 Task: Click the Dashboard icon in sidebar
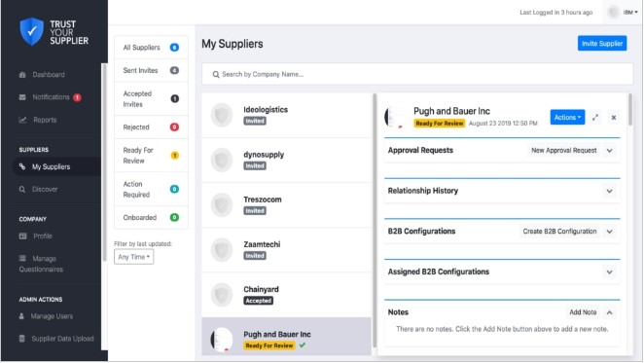click(x=22, y=74)
